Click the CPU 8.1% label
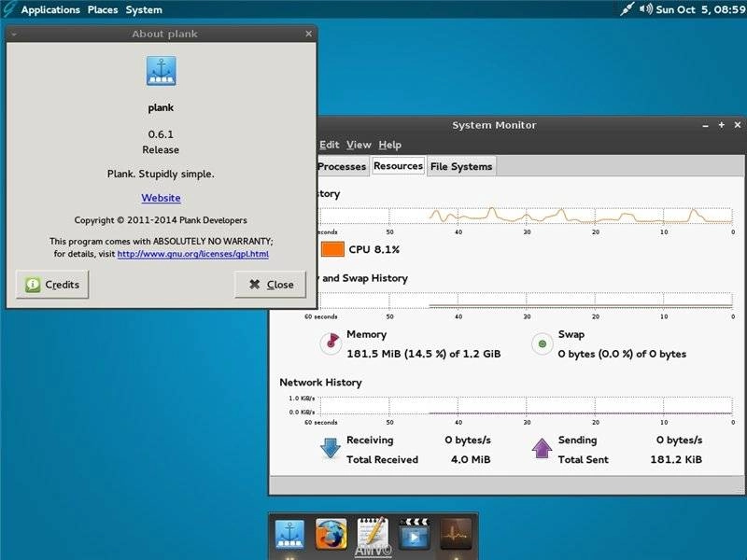The image size is (747, 560). [x=374, y=249]
